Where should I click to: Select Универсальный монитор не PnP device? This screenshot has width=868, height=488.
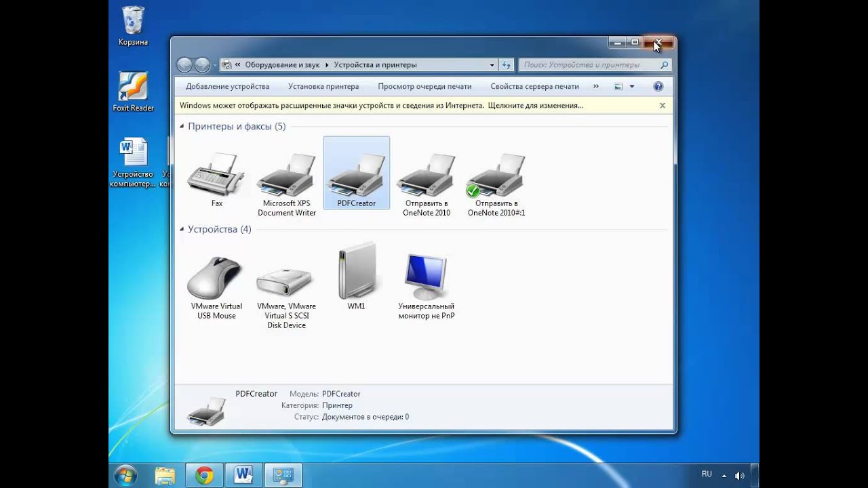[x=426, y=277]
